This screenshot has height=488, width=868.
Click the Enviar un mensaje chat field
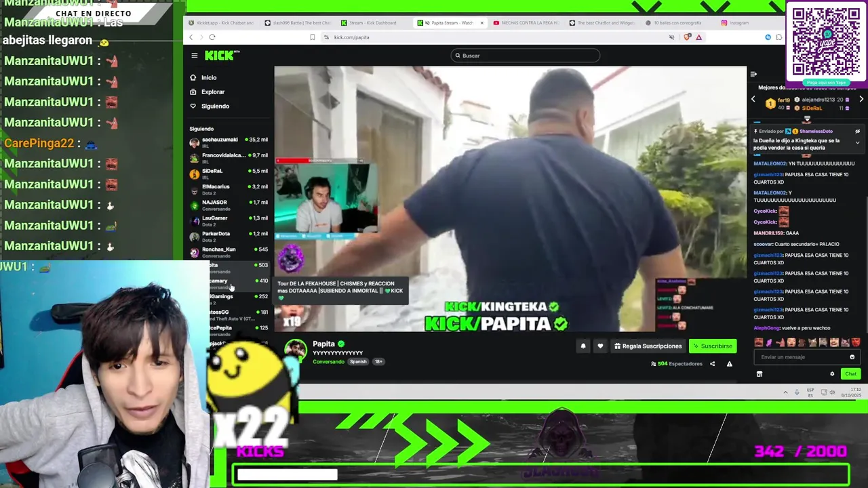click(x=806, y=357)
